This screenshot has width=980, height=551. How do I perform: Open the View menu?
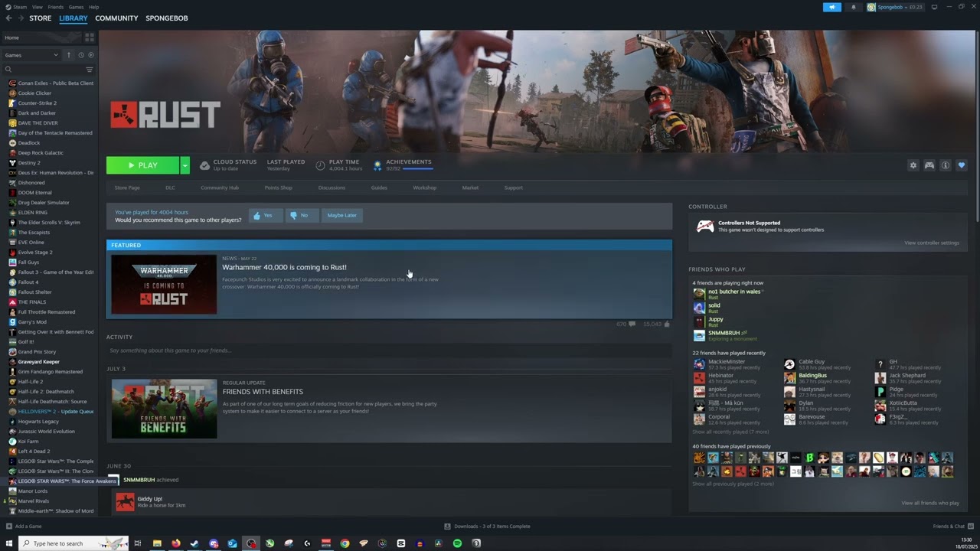(38, 7)
